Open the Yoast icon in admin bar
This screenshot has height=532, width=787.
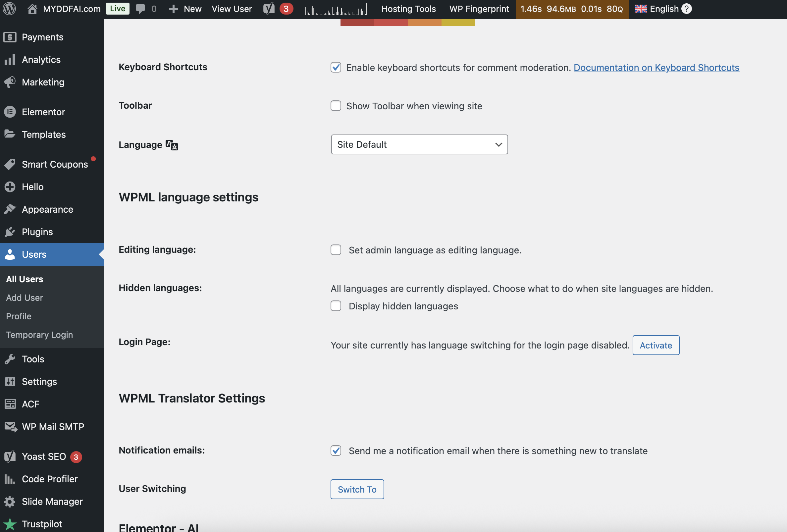click(269, 9)
